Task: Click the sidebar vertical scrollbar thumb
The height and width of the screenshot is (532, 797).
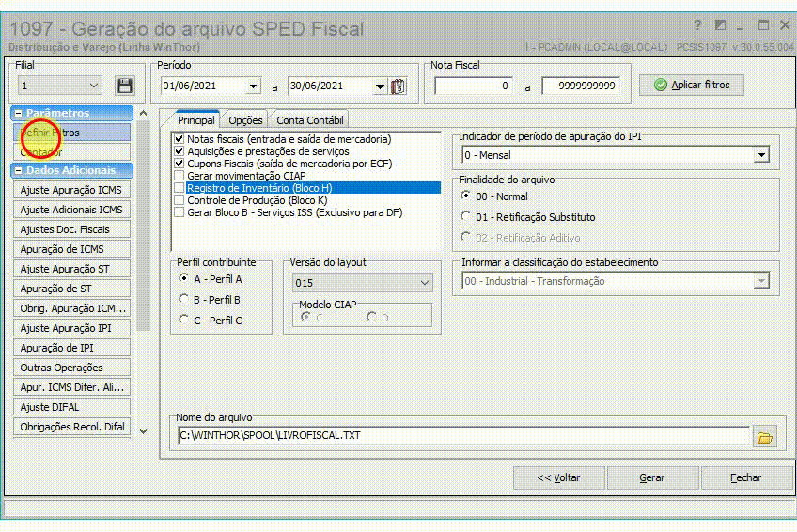Action: (x=144, y=227)
